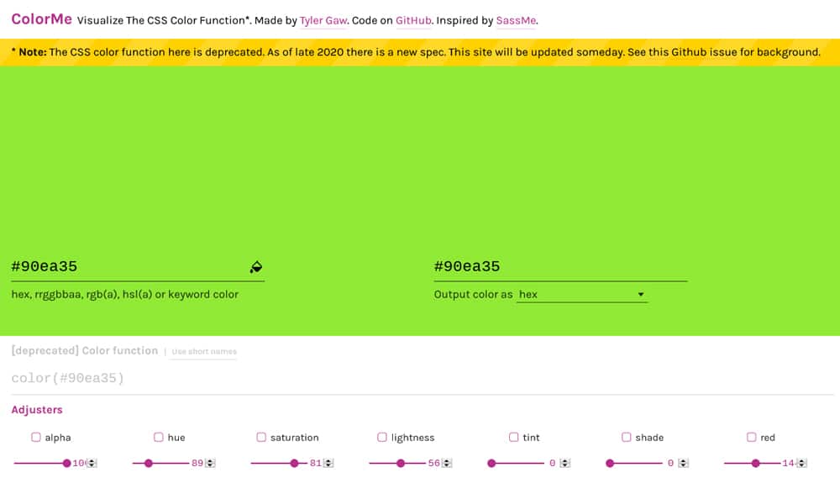The image size is (840, 504).
Task: Visit the GitHub code link
Action: point(415,20)
